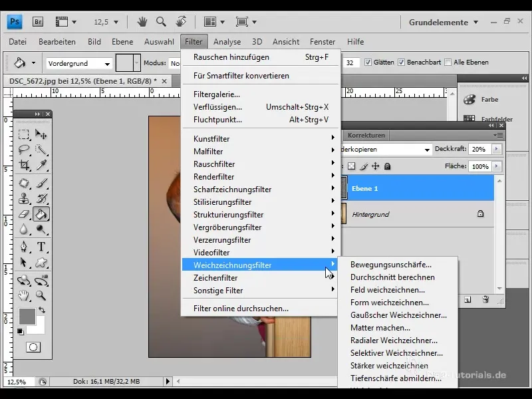Open the Ebene menu
532x399 pixels.
point(122,42)
